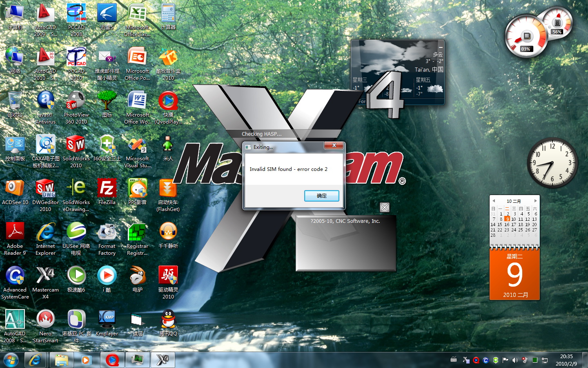Close the Exiting... error dialog

(x=334, y=146)
